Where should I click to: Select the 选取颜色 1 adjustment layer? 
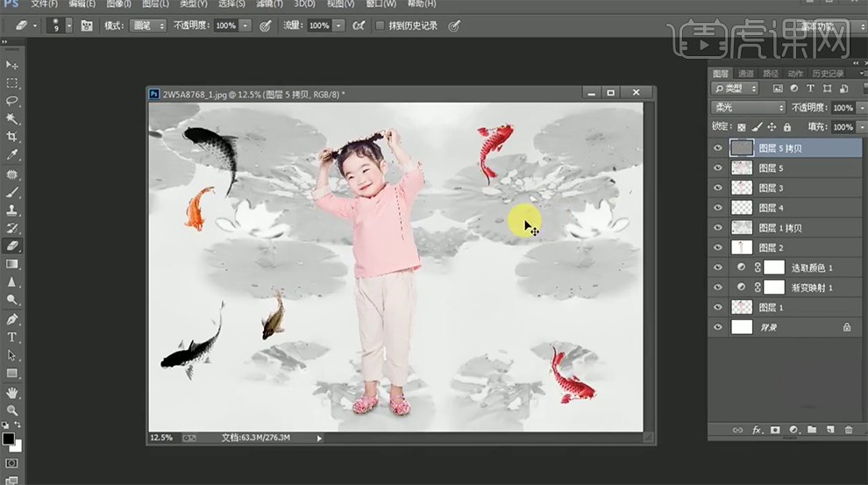(x=812, y=267)
